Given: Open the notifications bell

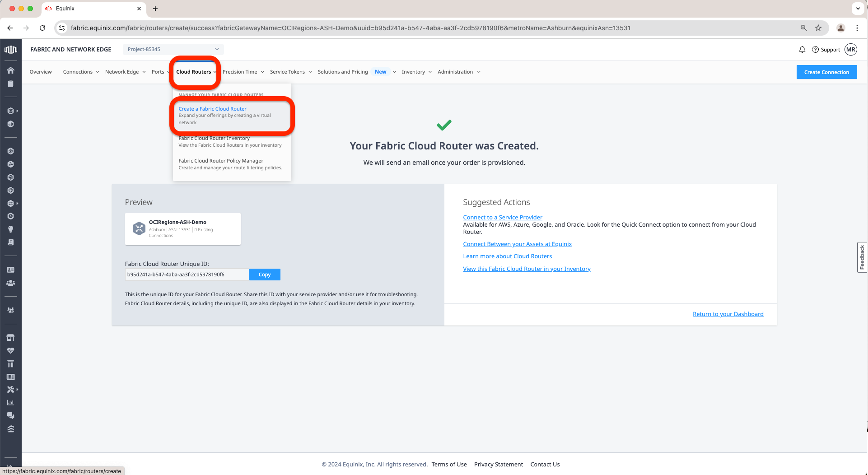Looking at the screenshot, I should [802, 50].
